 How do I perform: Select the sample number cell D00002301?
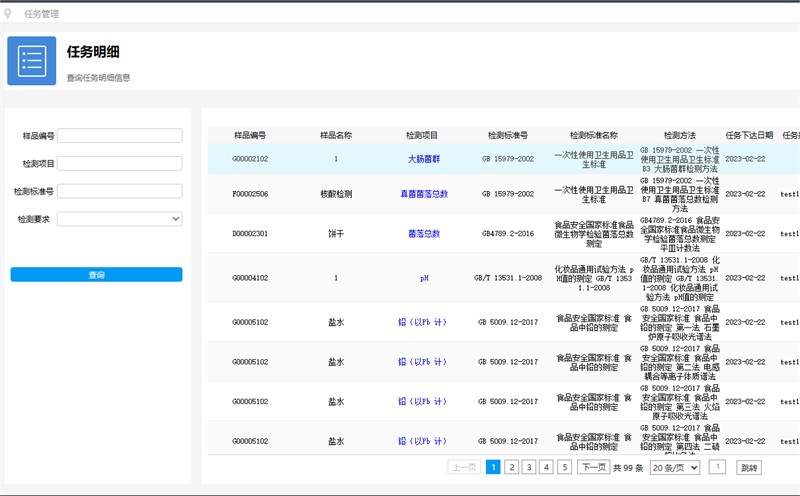coord(250,234)
